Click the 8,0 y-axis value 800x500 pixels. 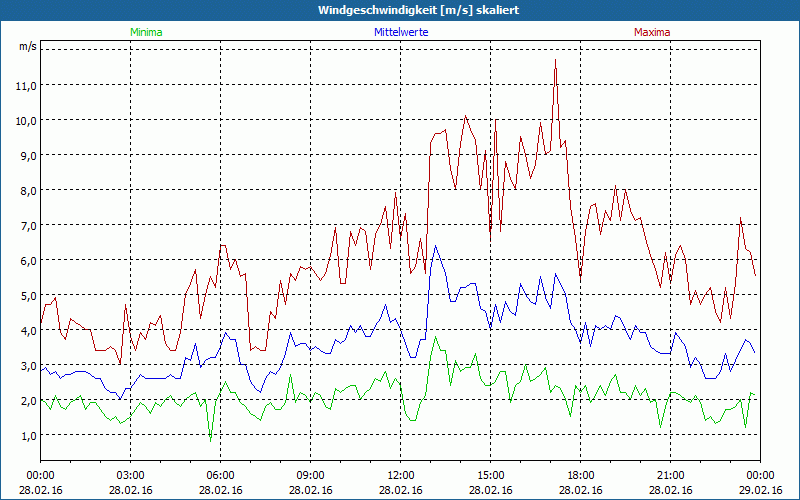[28, 191]
